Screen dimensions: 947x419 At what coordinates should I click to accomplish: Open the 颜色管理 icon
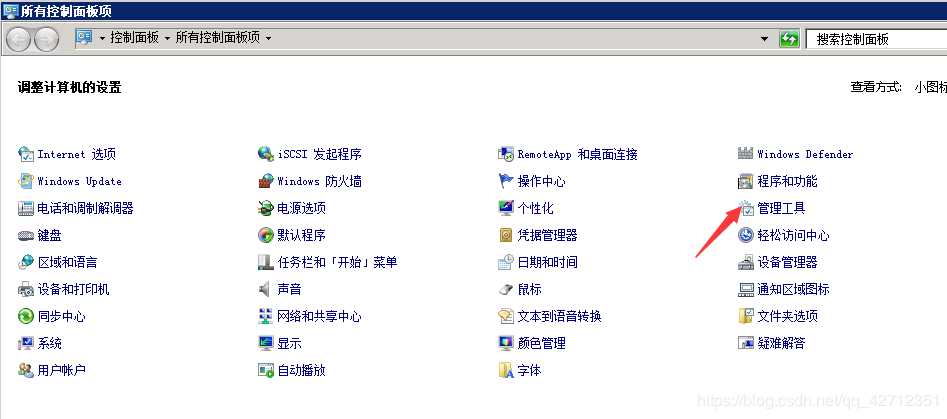pyautogui.click(x=506, y=344)
